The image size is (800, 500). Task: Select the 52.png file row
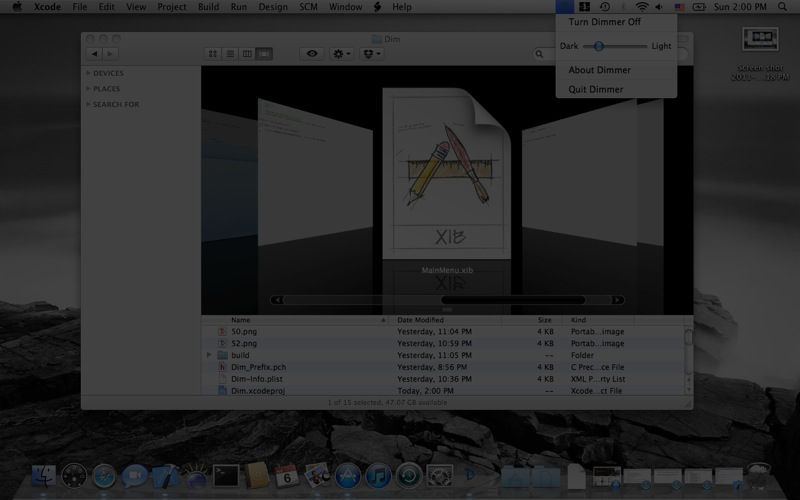pos(443,343)
